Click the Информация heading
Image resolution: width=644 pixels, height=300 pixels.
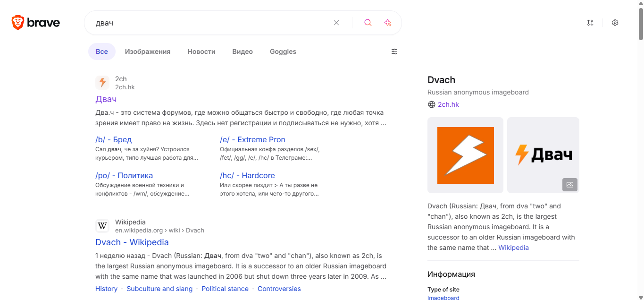tap(451, 274)
